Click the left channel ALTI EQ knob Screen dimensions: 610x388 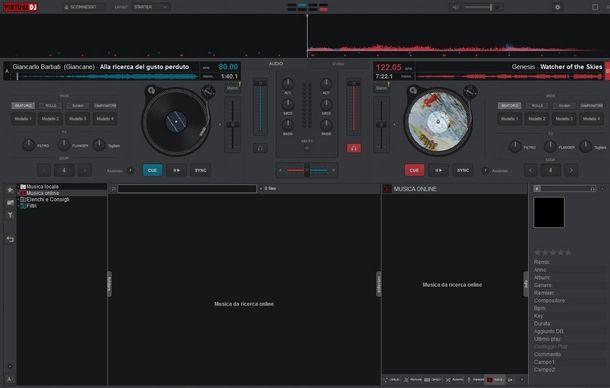point(287,83)
